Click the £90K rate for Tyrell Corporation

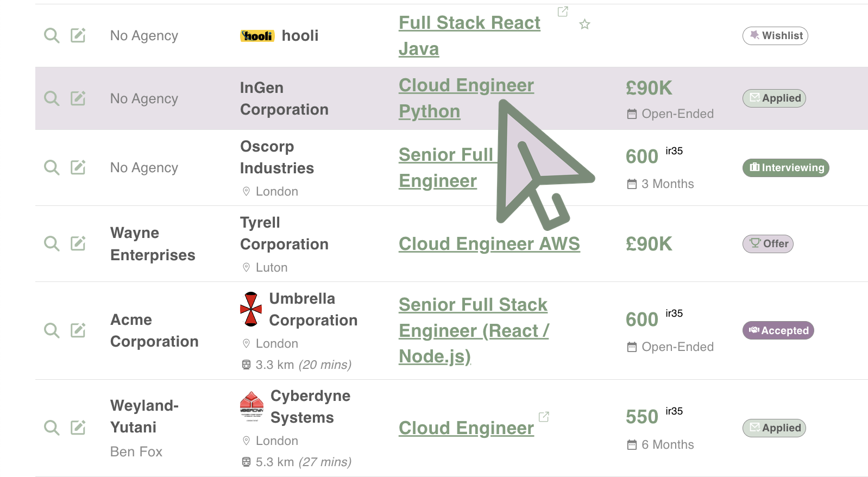point(649,244)
